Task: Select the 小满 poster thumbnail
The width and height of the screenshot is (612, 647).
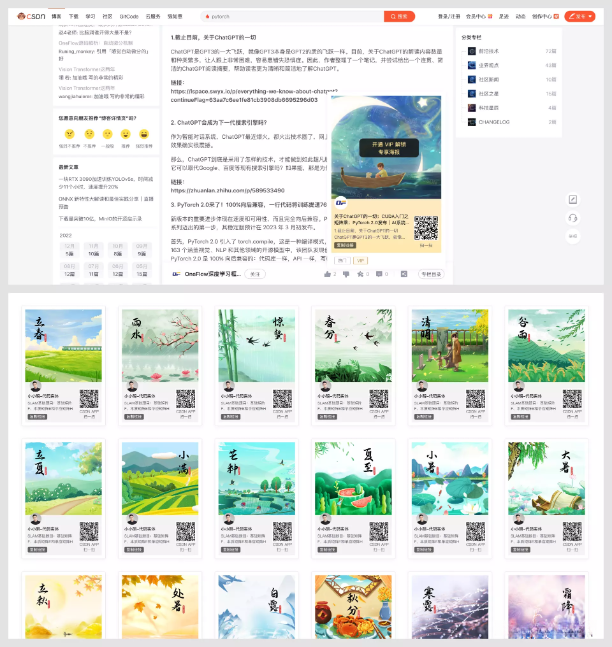Action: pos(160,498)
